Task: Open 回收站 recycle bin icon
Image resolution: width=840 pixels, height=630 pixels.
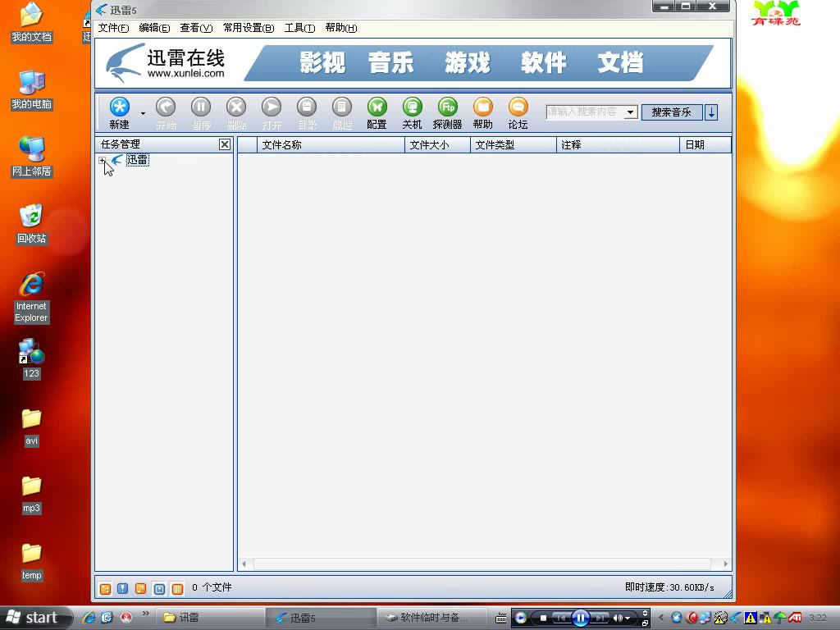Action: tap(32, 224)
